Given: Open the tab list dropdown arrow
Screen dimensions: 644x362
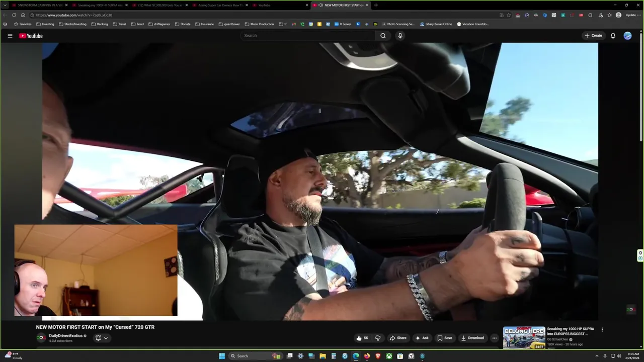Looking at the screenshot, I should pyautogui.click(x=5, y=5).
